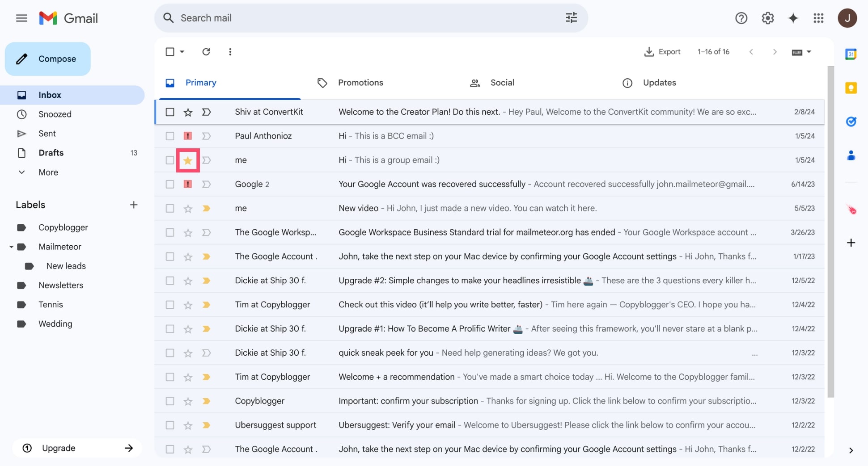Click the Gmail logo
The image size is (868, 466).
[68, 18]
